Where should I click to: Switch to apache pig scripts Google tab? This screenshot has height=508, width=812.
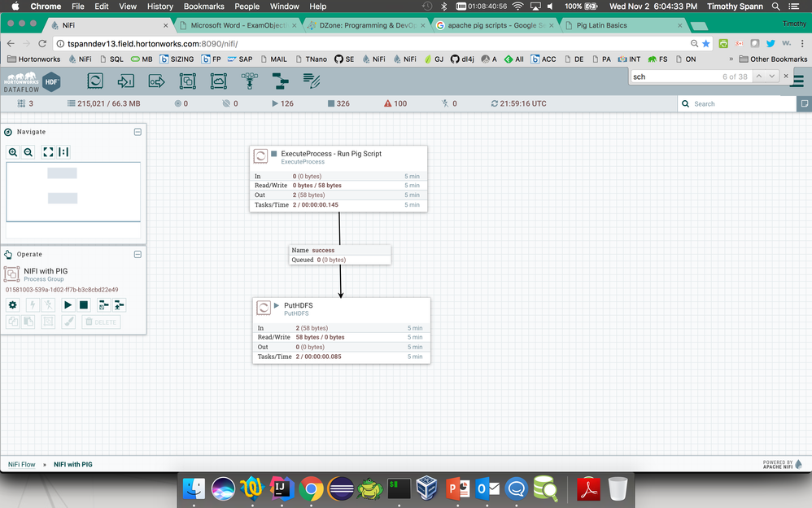tap(495, 25)
